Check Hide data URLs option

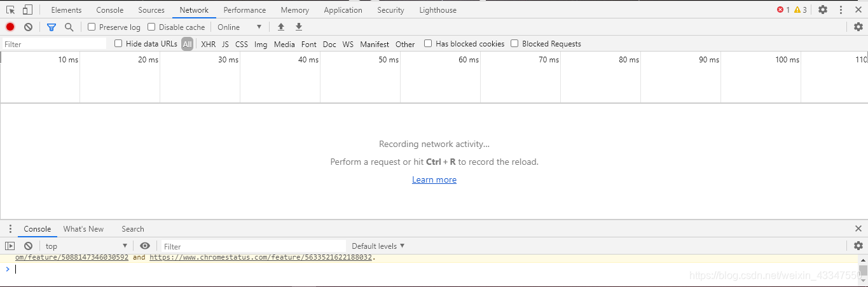[118, 44]
